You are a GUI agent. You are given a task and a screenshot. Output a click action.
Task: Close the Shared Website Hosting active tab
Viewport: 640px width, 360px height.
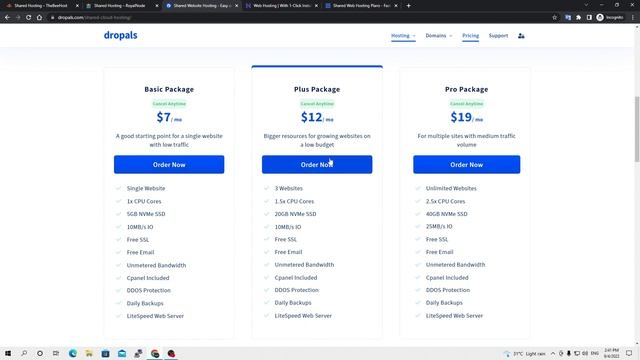click(236, 6)
